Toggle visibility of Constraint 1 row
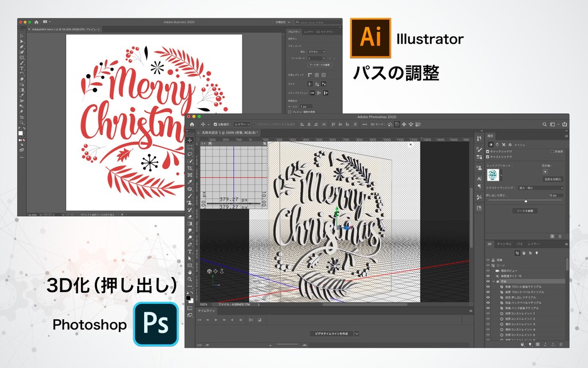588x368 pixels. coord(488,313)
